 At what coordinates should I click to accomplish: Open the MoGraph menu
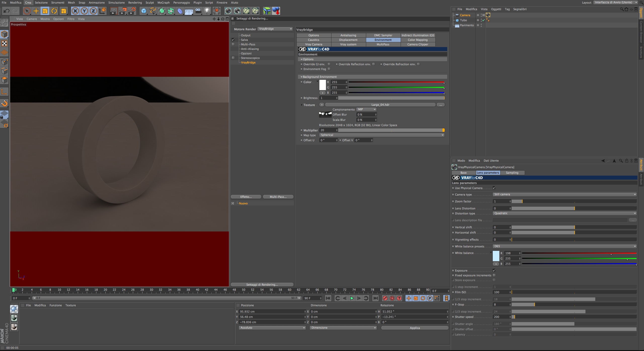click(163, 3)
